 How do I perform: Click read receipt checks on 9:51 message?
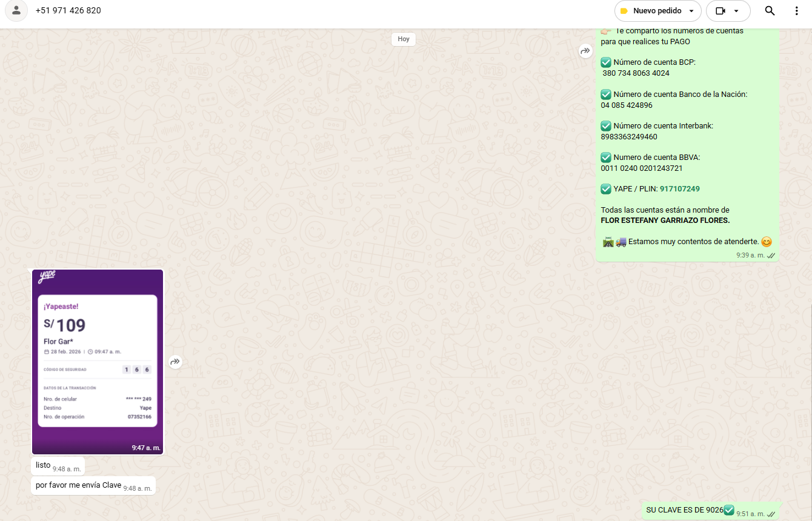click(771, 514)
